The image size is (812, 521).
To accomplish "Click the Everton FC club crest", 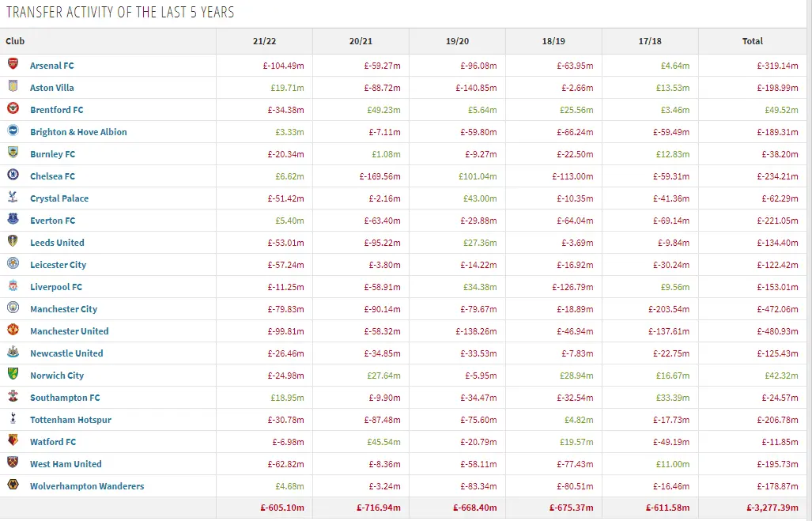I will point(13,220).
